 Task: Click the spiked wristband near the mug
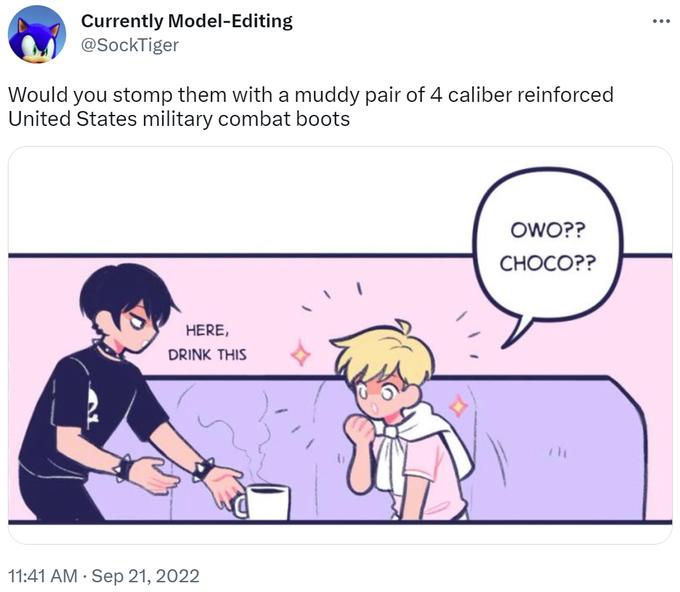tap(203, 469)
